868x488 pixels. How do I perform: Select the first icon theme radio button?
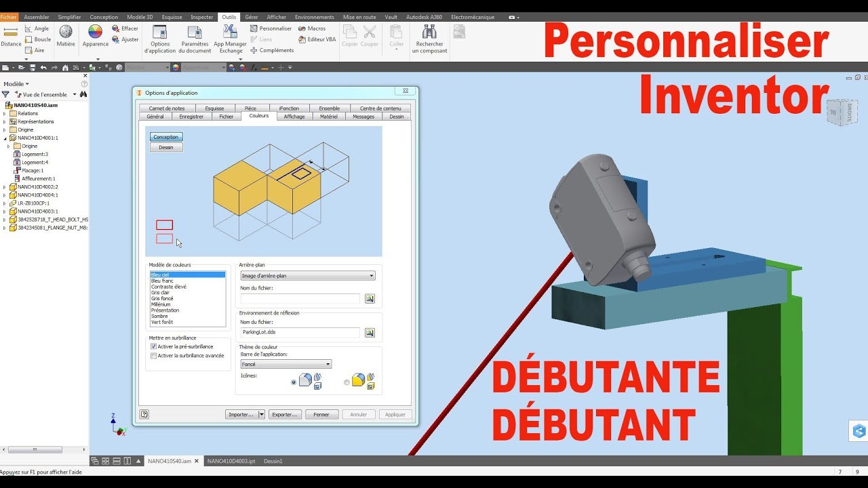pos(294,382)
